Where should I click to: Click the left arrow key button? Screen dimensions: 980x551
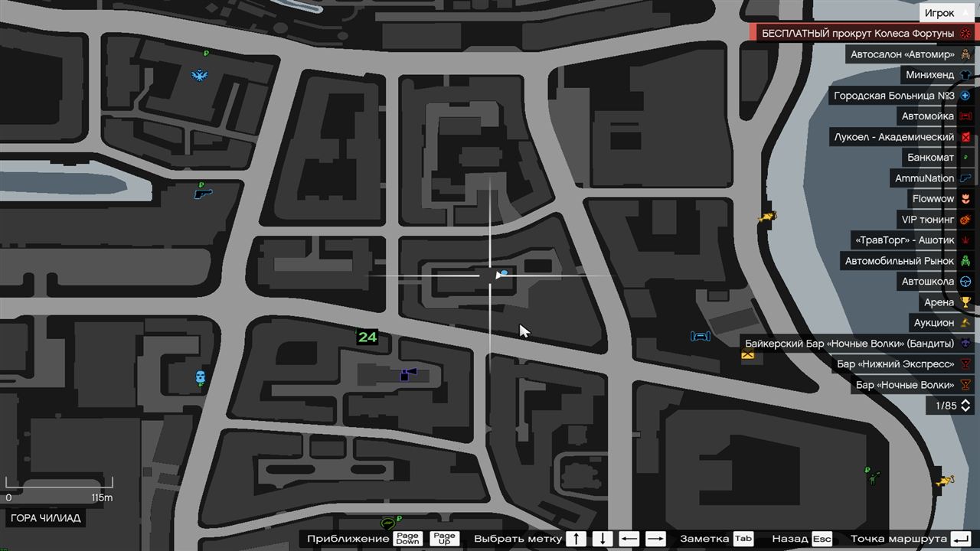click(x=629, y=539)
